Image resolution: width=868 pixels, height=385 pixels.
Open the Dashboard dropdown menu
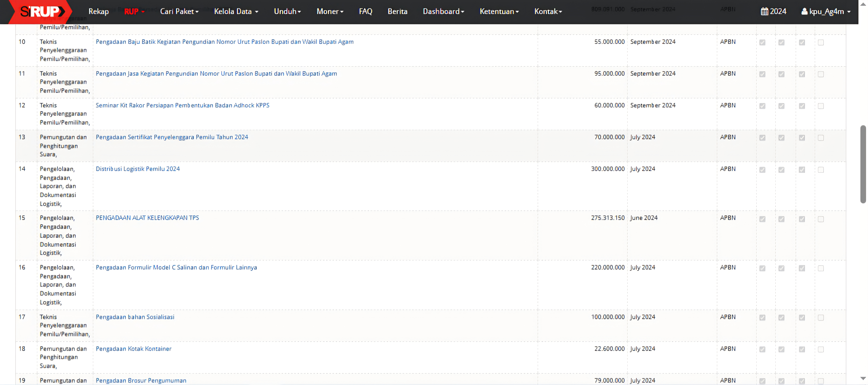tap(443, 11)
